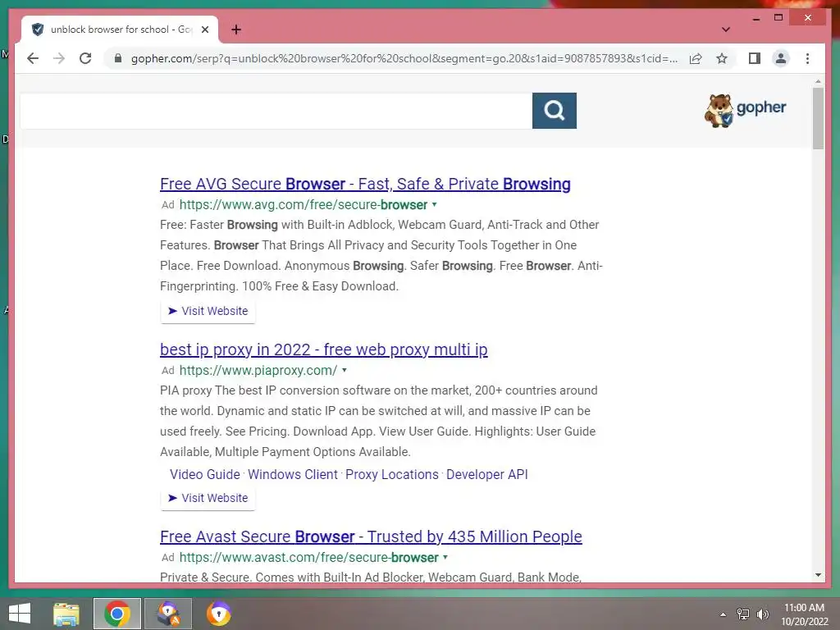Click the gopher logo
This screenshot has width=840, height=630.
point(745,110)
